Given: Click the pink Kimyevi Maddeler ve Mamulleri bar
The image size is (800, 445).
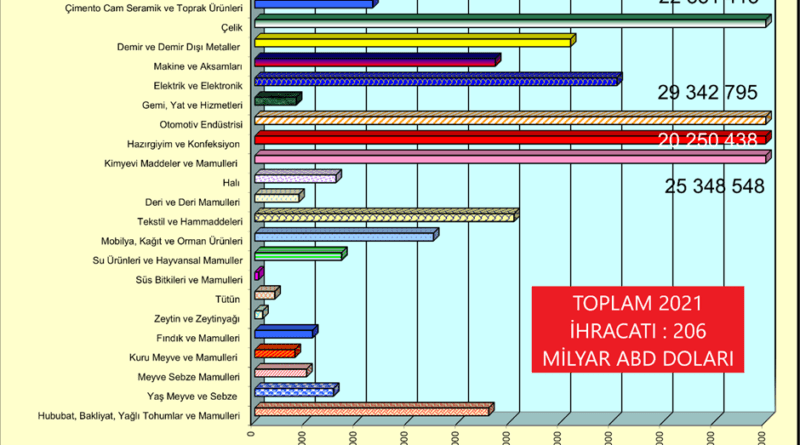Looking at the screenshot, I should click(x=510, y=158).
